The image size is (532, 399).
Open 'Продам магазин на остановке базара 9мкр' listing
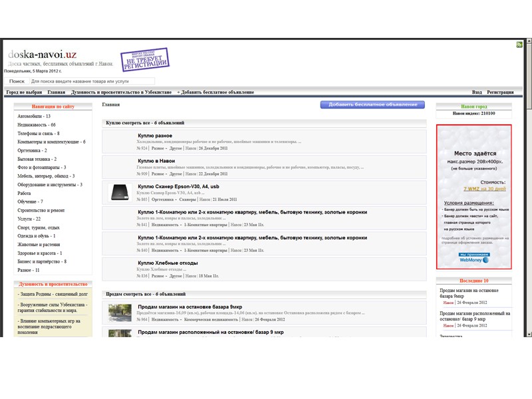click(190, 307)
